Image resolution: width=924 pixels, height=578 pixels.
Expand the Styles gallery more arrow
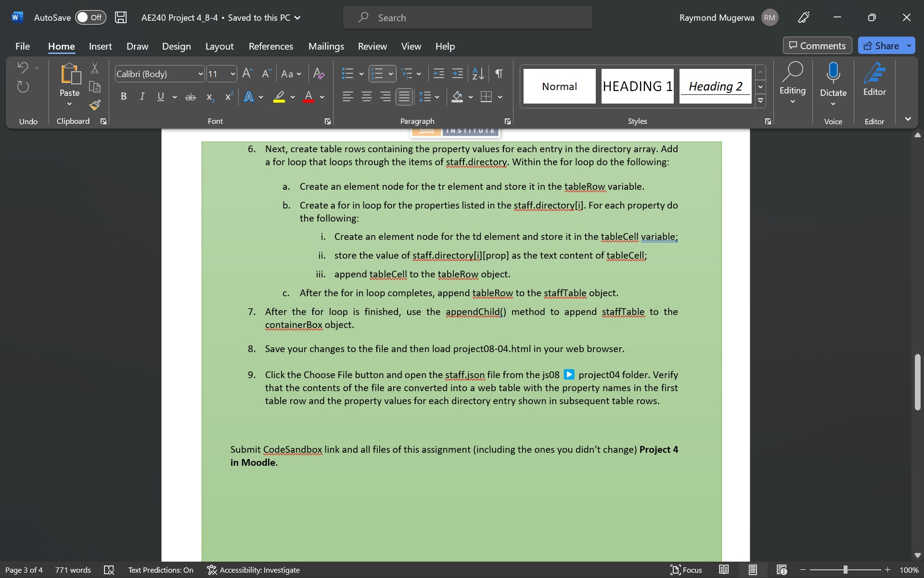coord(760,101)
